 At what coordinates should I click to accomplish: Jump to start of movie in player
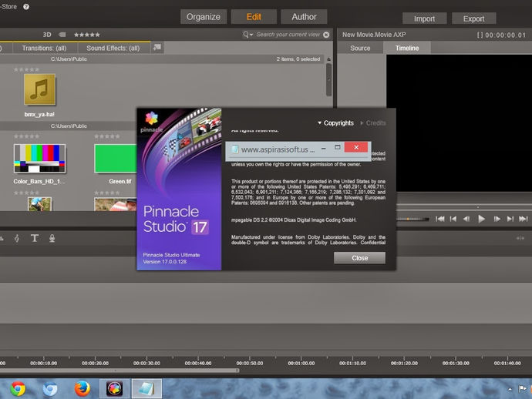click(440, 219)
